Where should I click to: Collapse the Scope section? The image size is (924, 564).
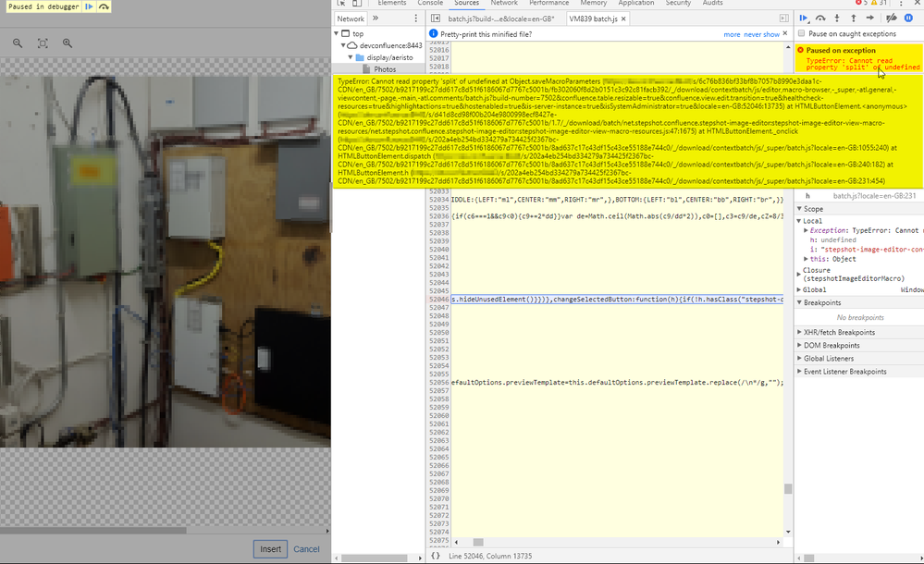click(x=800, y=209)
